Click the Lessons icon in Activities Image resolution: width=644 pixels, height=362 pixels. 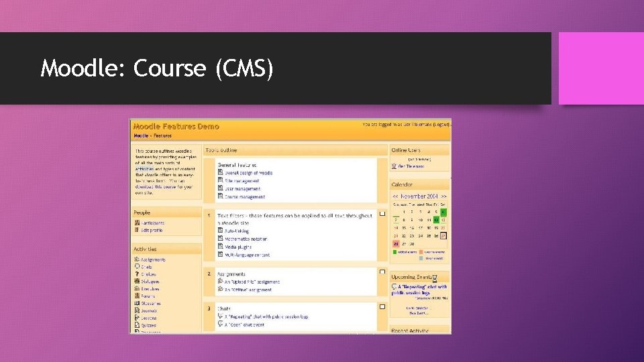click(137, 318)
